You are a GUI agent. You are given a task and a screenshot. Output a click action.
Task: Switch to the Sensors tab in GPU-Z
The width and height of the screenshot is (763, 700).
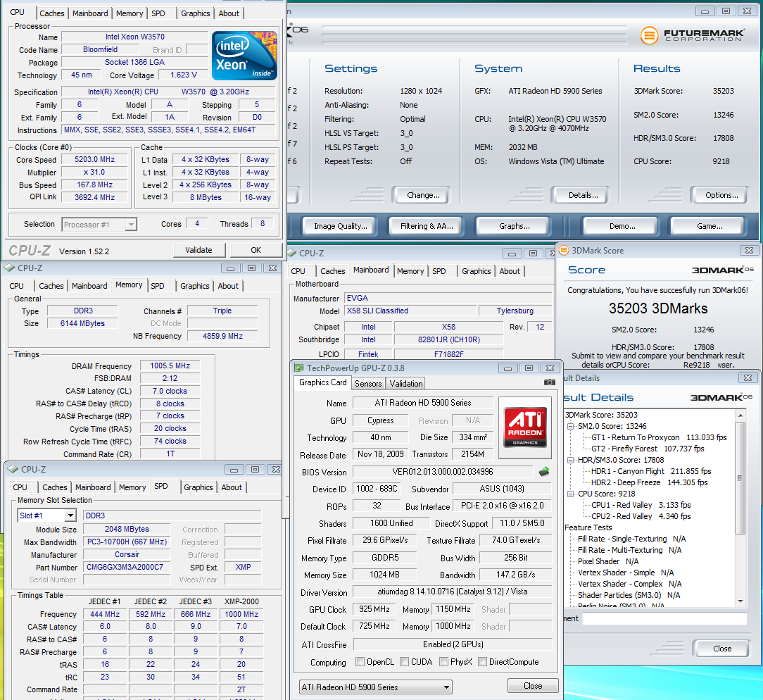(368, 384)
